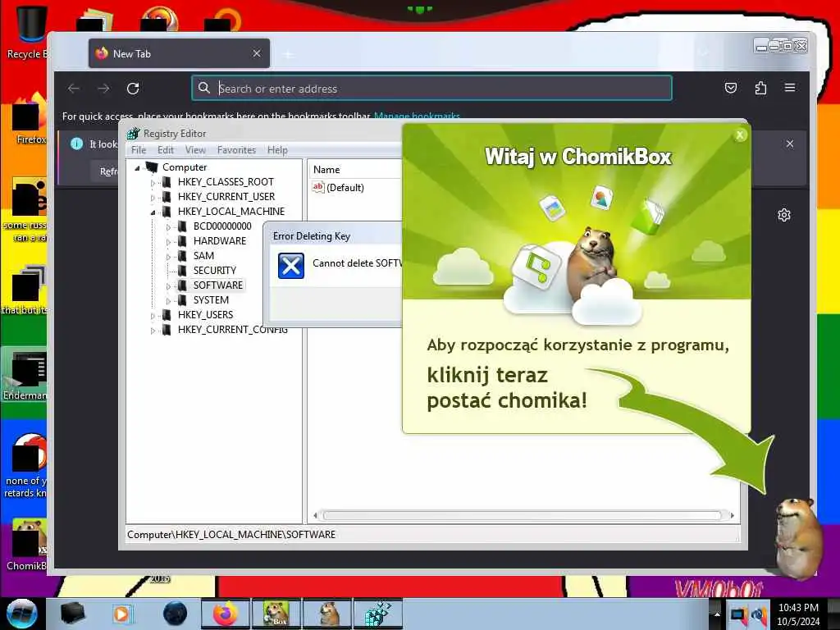The height and width of the screenshot is (630, 840).
Task: Click Manage bookmarks link
Action: pyautogui.click(x=417, y=116)
